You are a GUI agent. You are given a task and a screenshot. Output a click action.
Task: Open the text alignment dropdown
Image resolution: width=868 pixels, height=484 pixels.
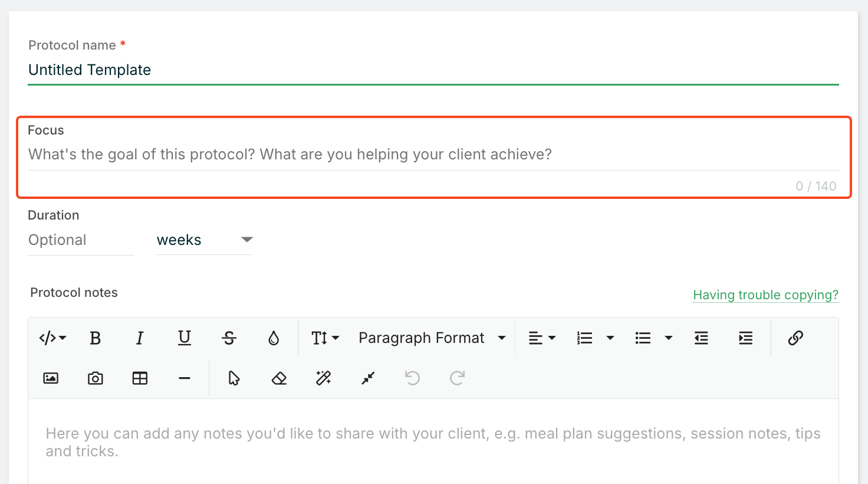tap(542, 338)
